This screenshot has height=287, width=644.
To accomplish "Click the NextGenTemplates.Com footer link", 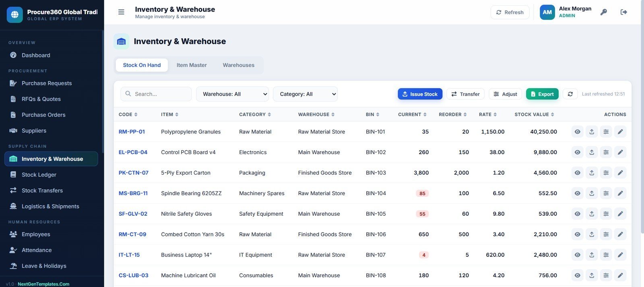I will point(43,284).
